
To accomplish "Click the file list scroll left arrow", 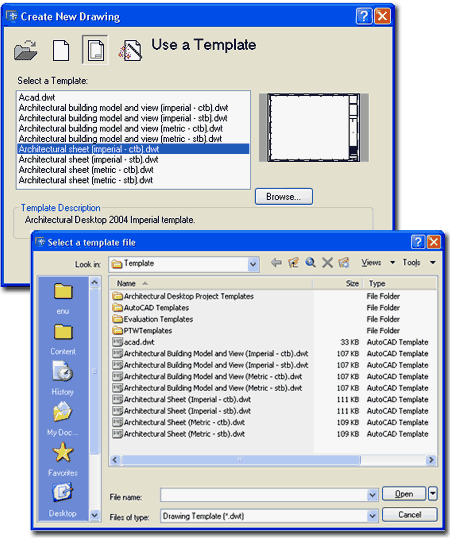I will (115, 459).
